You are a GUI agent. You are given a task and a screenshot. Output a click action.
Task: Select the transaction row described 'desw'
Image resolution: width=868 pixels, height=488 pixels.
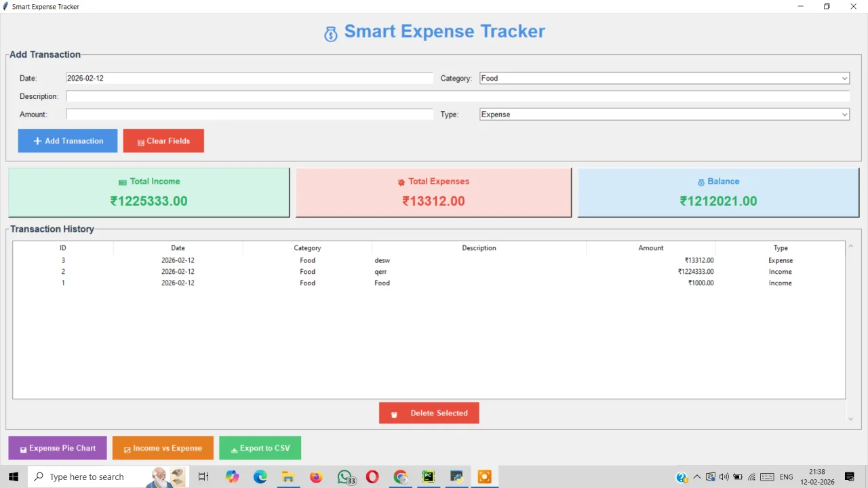(429, 260)
